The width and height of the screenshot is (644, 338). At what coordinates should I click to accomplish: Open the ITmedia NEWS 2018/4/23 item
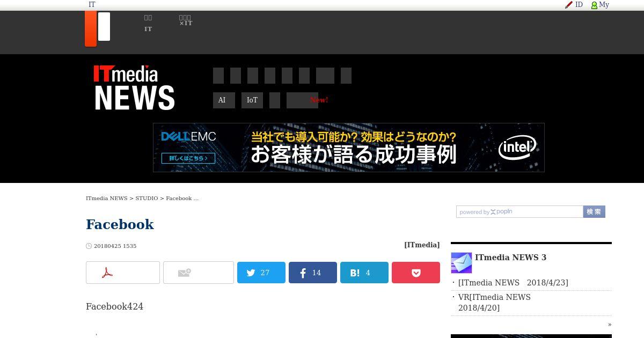pos(513,283)
